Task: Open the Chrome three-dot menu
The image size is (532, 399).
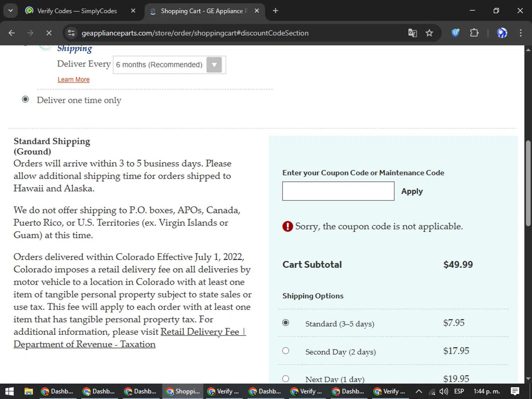Action: click(x=521, y=33)
